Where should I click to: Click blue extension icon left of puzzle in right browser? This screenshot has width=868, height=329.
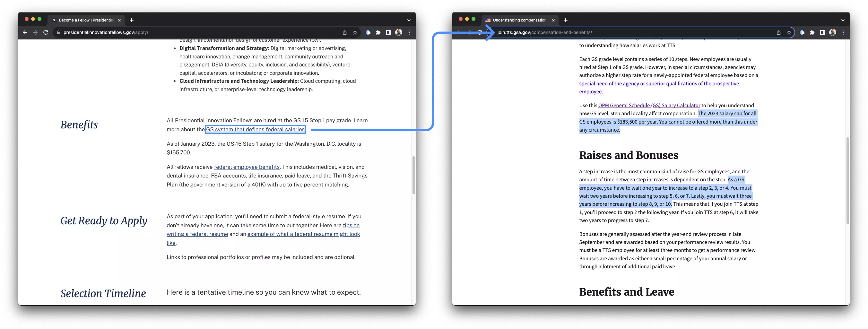[x=802, y=33]
